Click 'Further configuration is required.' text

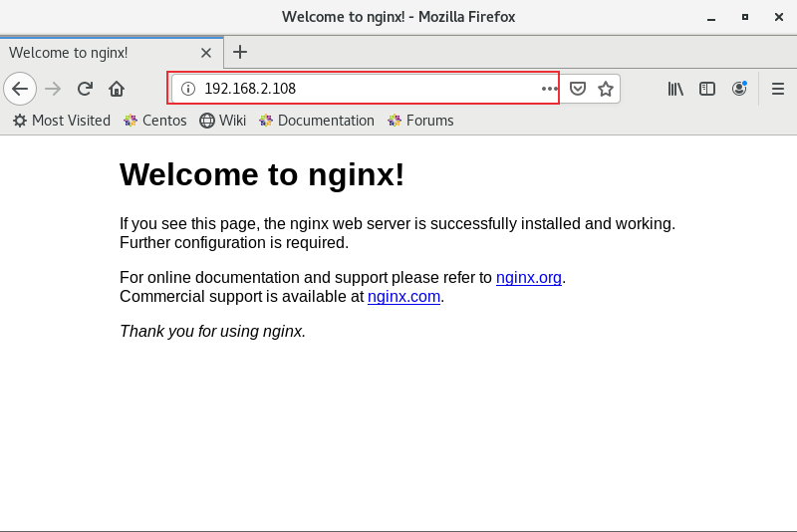[x=234, y=243]
